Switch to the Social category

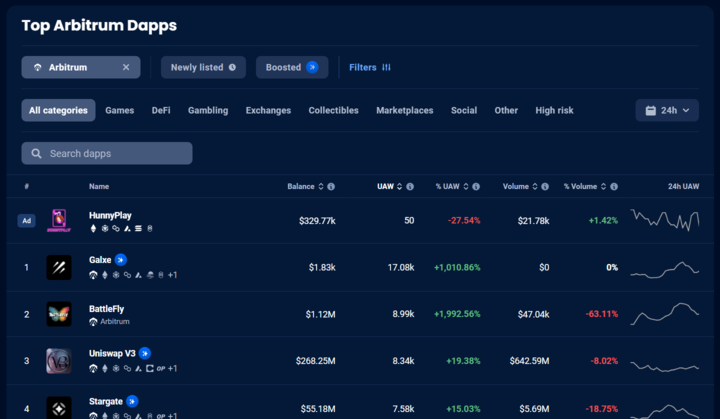tap(464, 110)
